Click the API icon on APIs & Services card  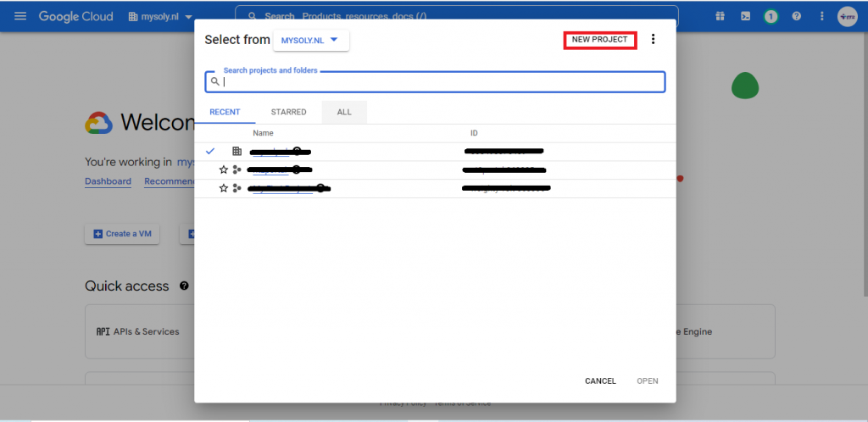pyautogui.click(x=103, y=332)
